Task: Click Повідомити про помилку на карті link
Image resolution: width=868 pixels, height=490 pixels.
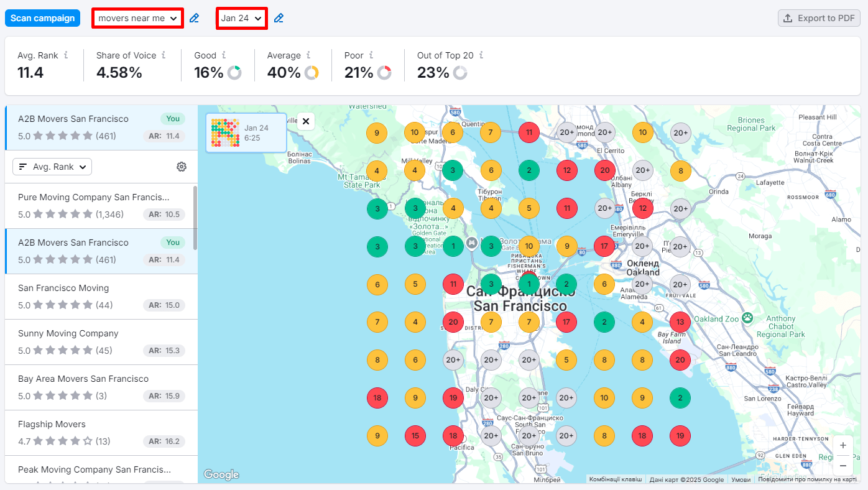Action: [x=808, y=479]
